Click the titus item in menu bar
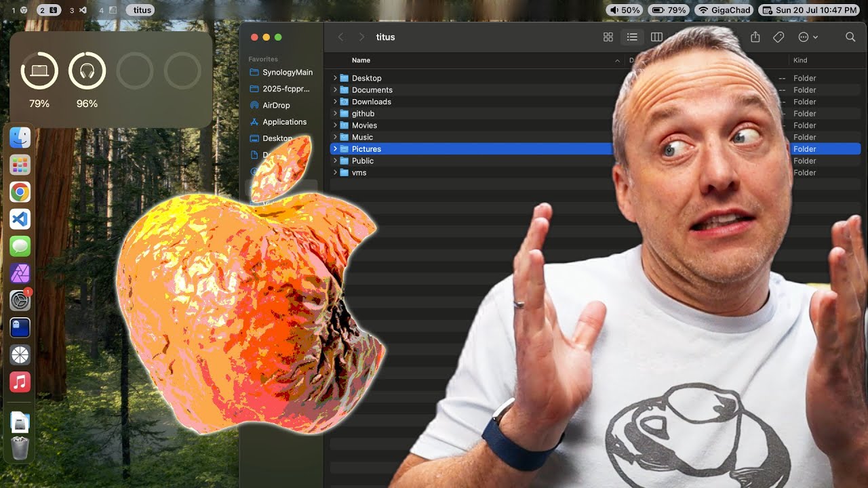 tap(140, 10)
